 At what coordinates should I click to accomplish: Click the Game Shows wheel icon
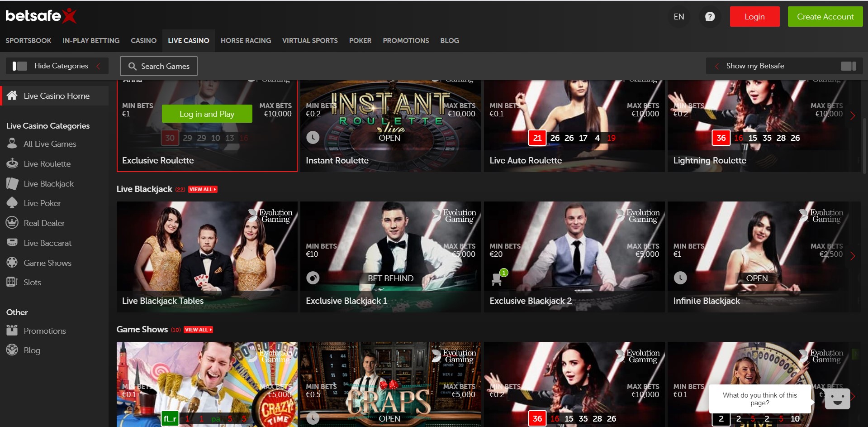(x=12, y=263)
